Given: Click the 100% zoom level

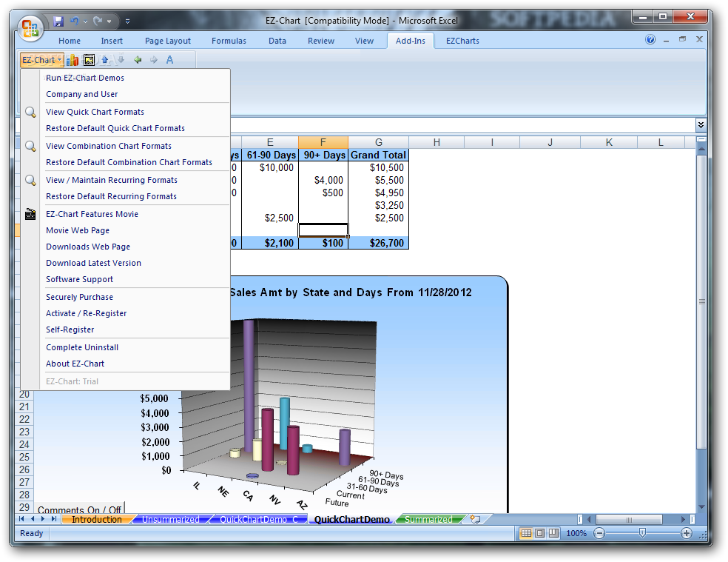Looking at the screenshot, I should (576, 533).
